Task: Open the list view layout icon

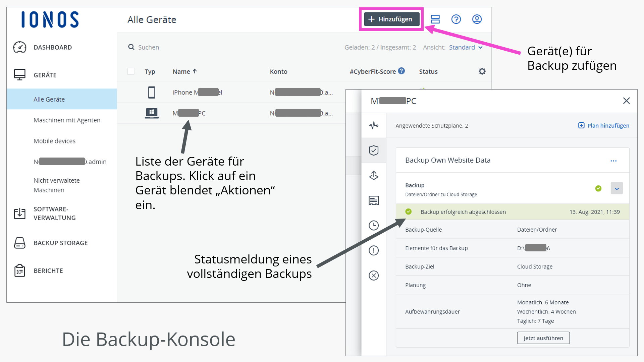Action: 435,19
